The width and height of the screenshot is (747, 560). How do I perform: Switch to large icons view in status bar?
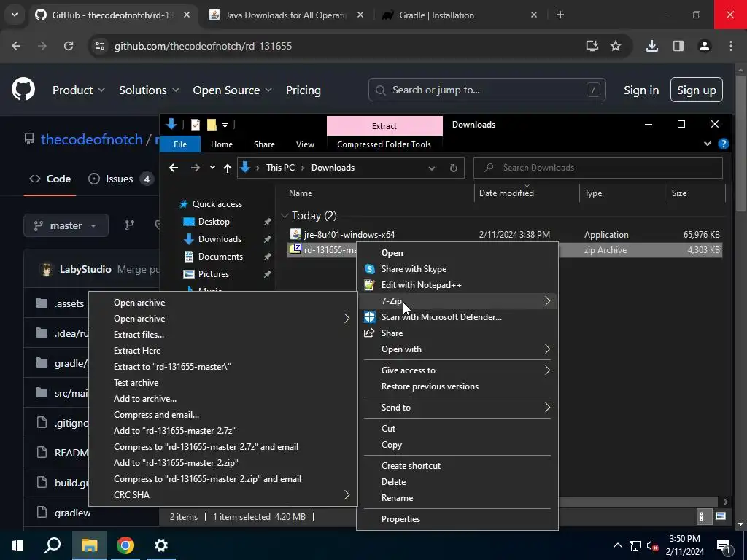pyautogui.click(x=721, y=516)
